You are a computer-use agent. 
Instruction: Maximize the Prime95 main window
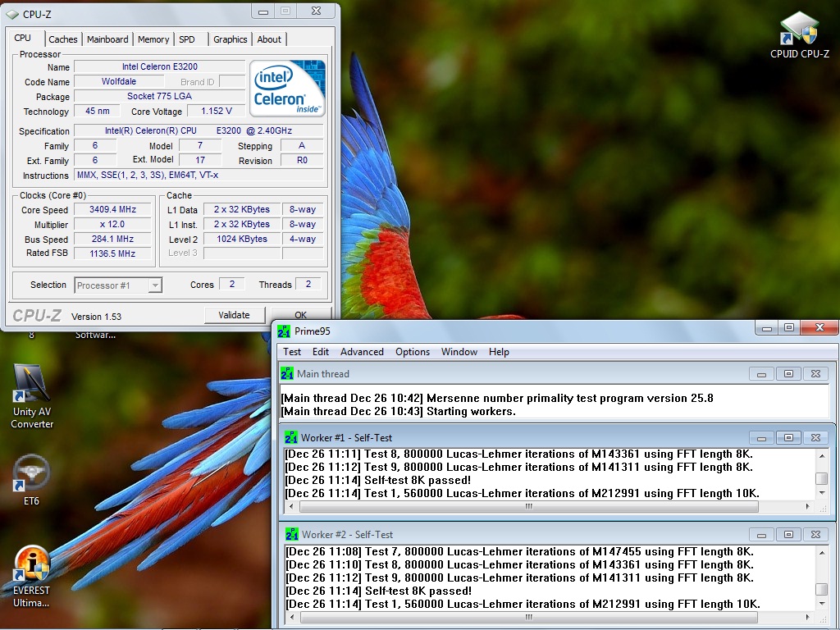point(789,327)
